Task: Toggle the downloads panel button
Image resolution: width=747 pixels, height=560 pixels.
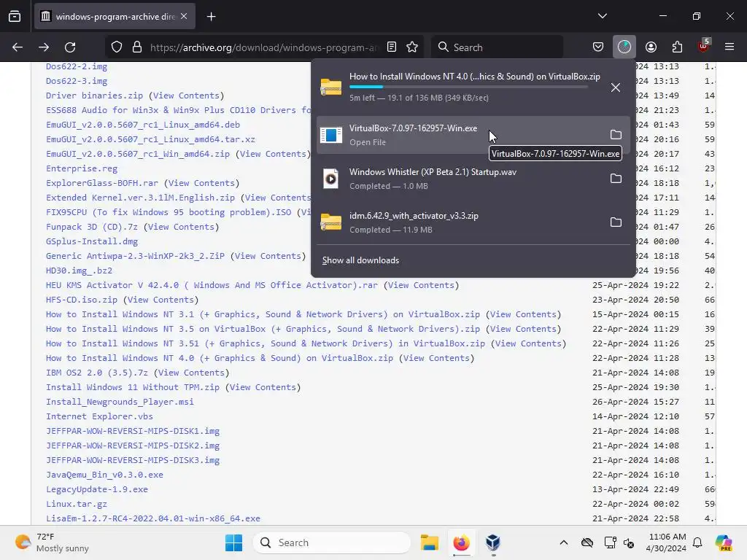Action: pyautogui.click(x=624, y=47)
